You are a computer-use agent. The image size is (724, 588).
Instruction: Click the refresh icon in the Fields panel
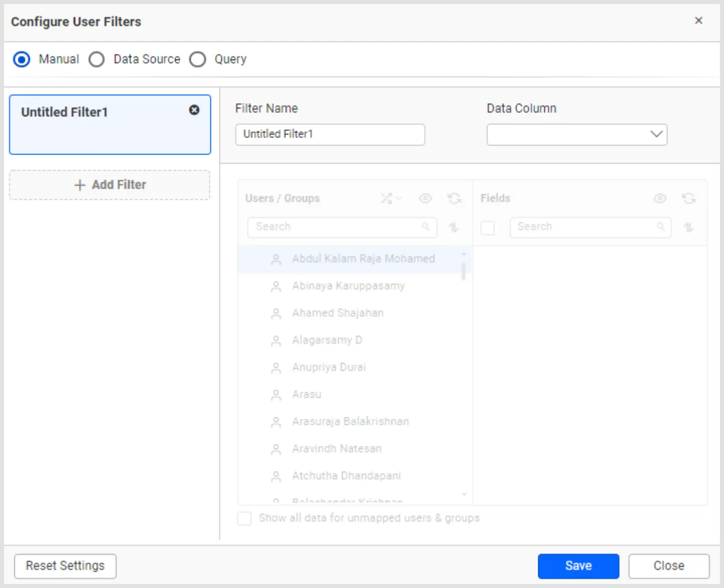pos(689,198)
